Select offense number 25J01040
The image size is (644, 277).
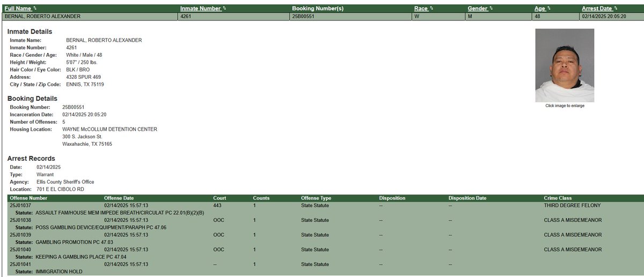20,250
